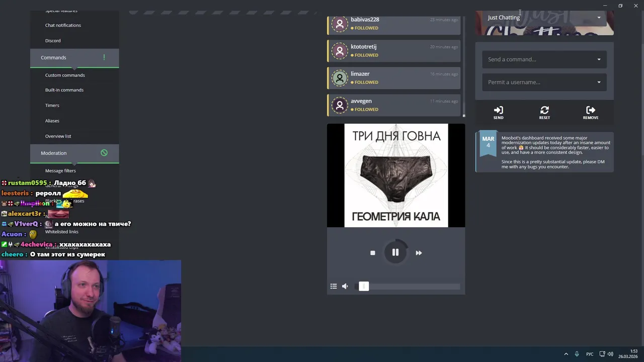Collapse the Moderation sidebar section
The image size is (644, 362).
pyautogui.click(x=74, y=153)
